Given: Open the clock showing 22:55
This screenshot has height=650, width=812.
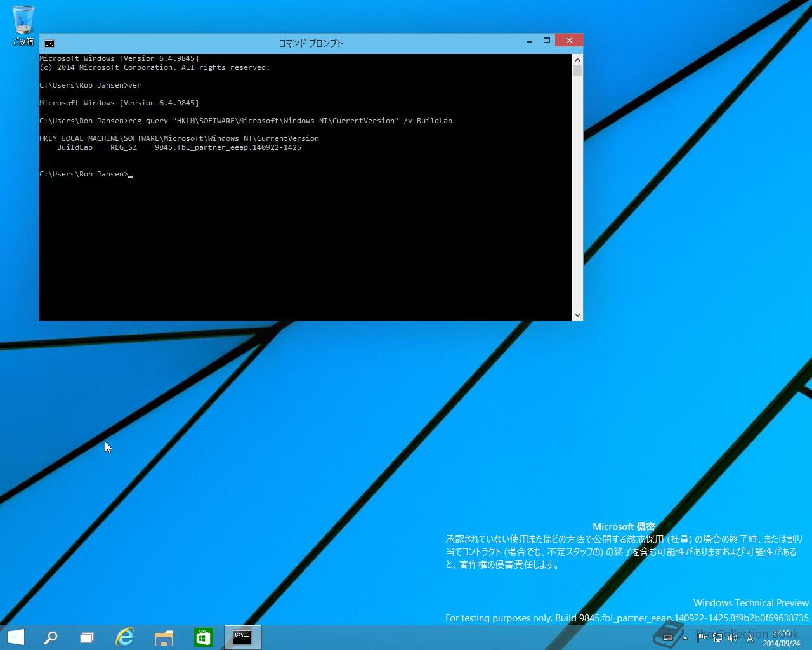Looking at the screenshot, I should click(x=782, y=638).
